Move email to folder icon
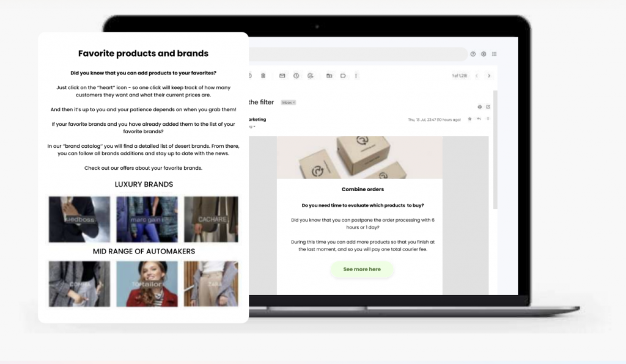Screen dimensions: 626x364 click(x=330, y=76)
